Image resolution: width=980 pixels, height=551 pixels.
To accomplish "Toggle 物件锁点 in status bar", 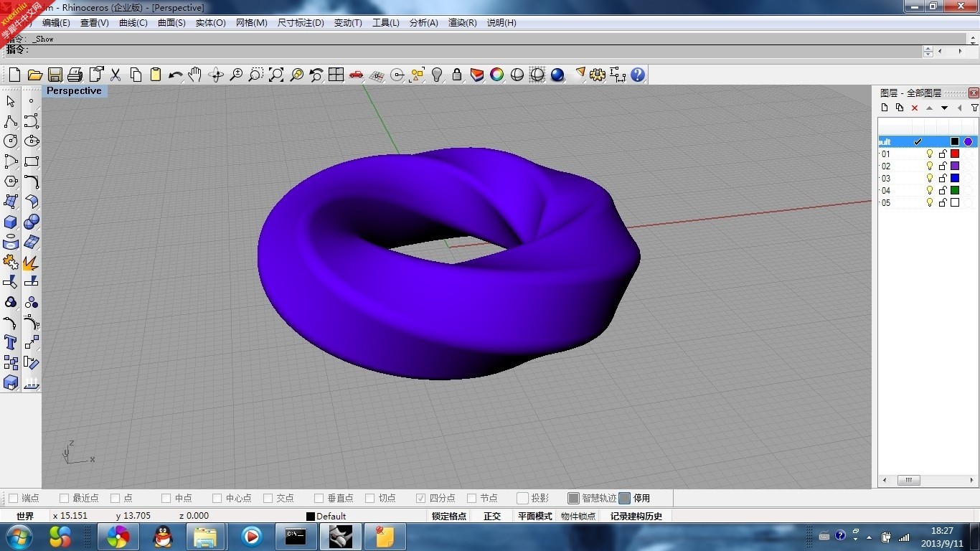I will pyautogui.click(x=578, y=516).
